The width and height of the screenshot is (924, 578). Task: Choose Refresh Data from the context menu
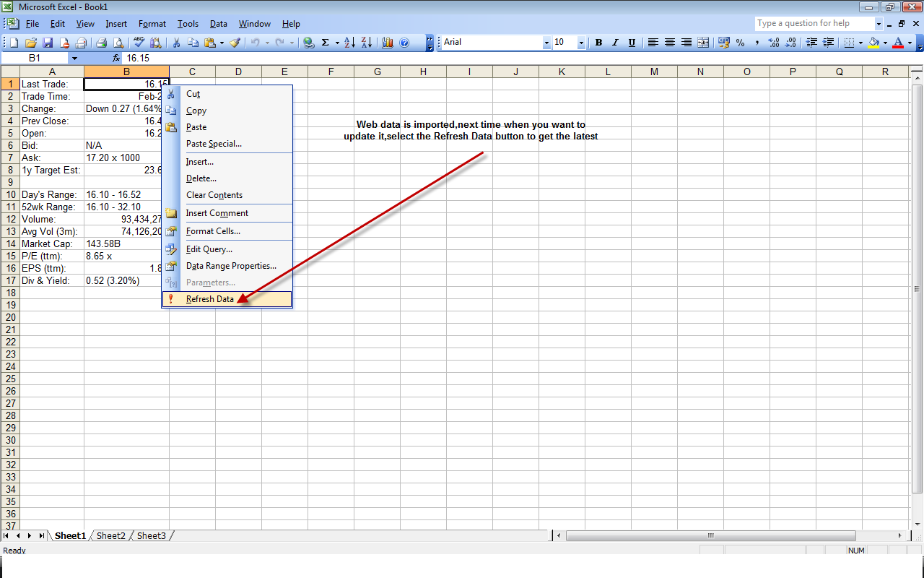(227, 299)
